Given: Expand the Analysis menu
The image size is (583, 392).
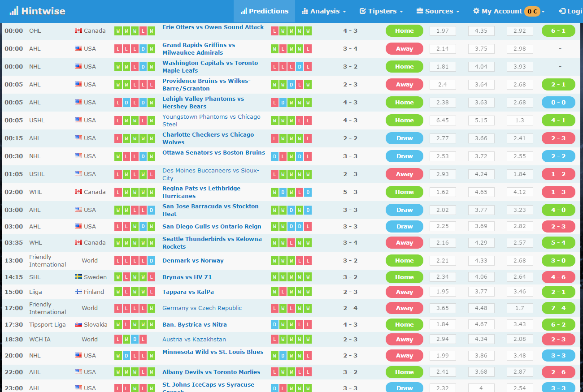Looking at the screenshot, I should pyautogui.click(x=324, y=11).
